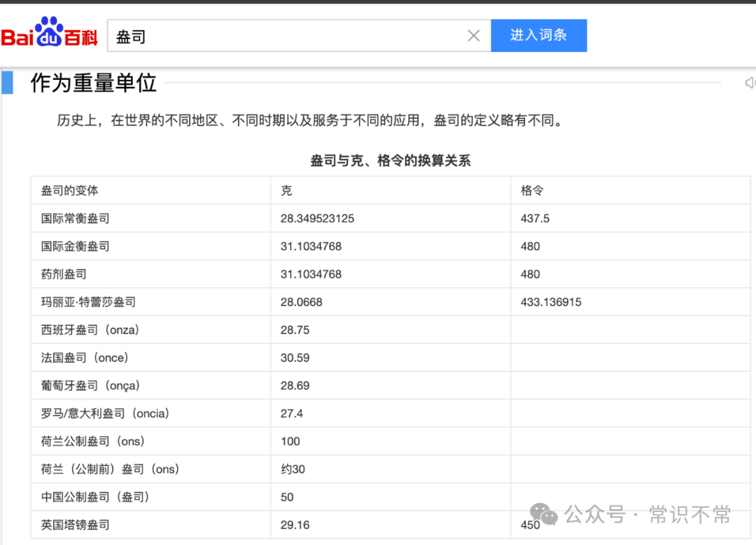Play audio with the speaker icon

[x=750, y=83]
